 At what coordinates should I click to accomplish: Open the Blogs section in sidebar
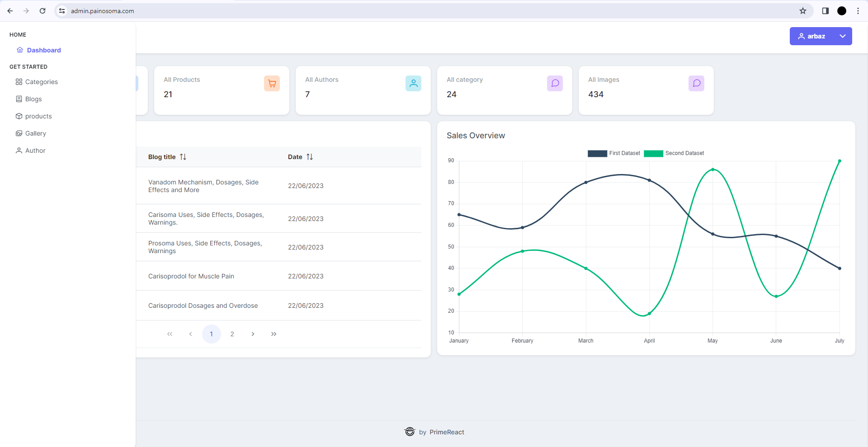(33, 99)
